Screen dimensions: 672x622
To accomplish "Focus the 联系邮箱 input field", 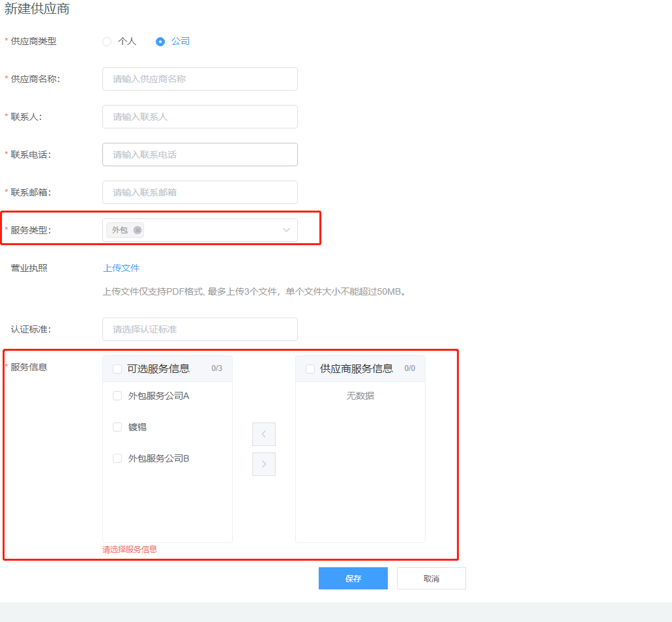I will (x=199, y=192).
